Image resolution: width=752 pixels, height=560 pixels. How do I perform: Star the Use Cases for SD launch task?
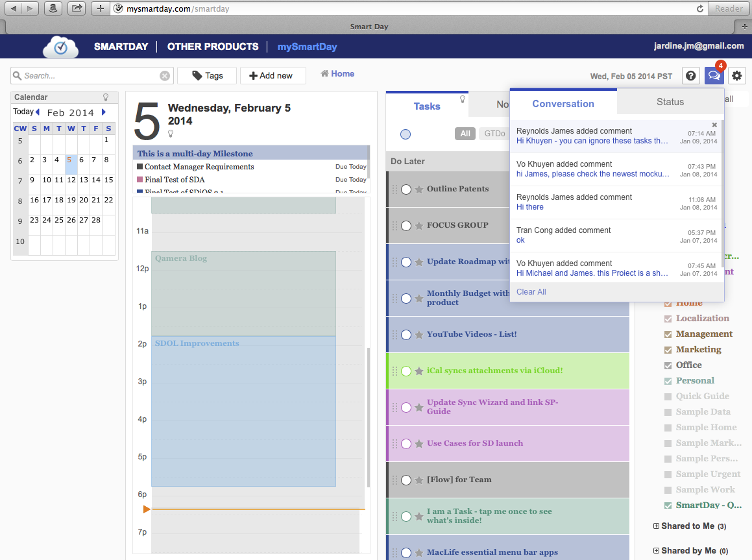tap(418, 443)
